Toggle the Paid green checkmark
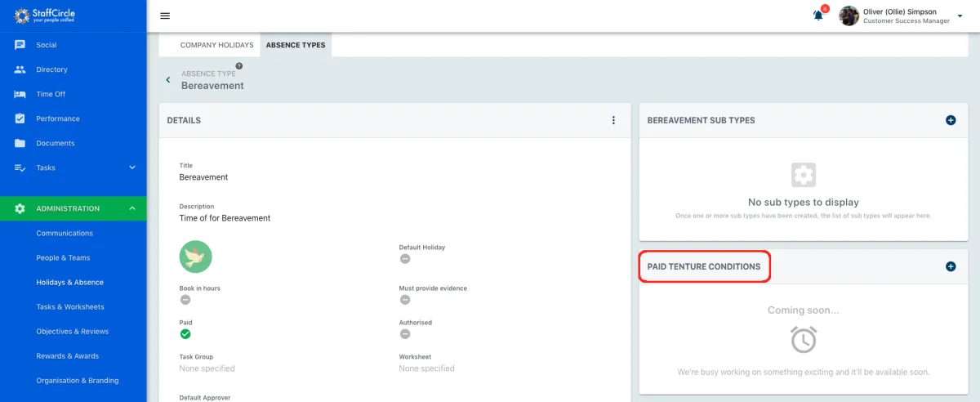The width and height of the screenshot is (980, 402). pos(185,334)
